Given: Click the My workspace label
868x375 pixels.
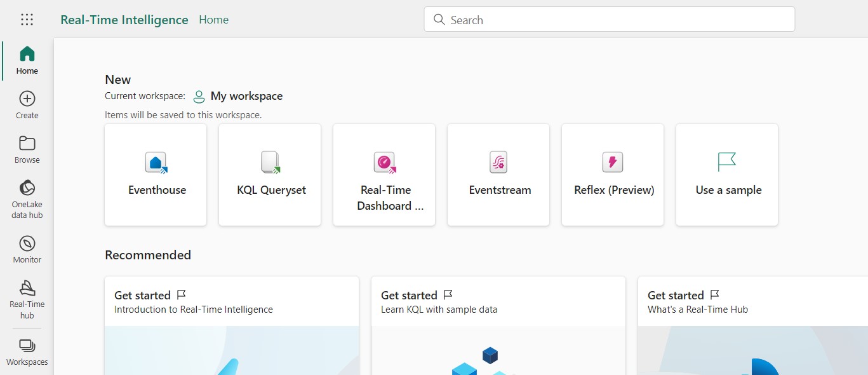Looking at the screenshot, I should click(246, 96).
